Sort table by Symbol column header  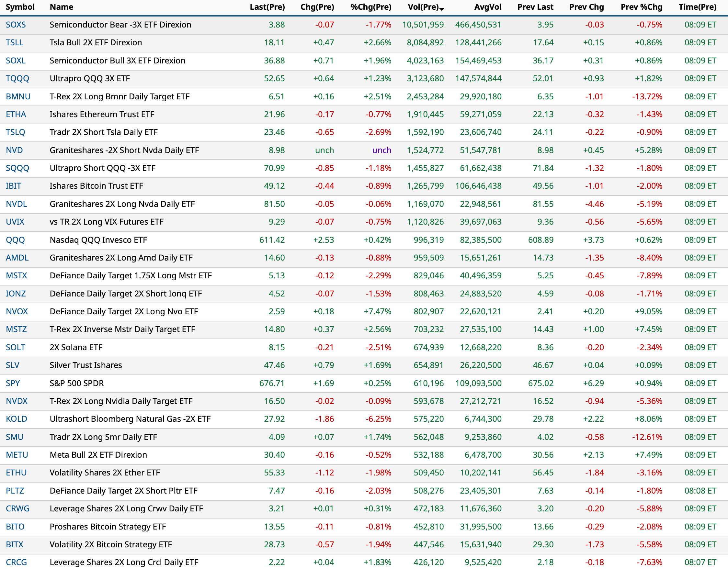tap(20, 7)
